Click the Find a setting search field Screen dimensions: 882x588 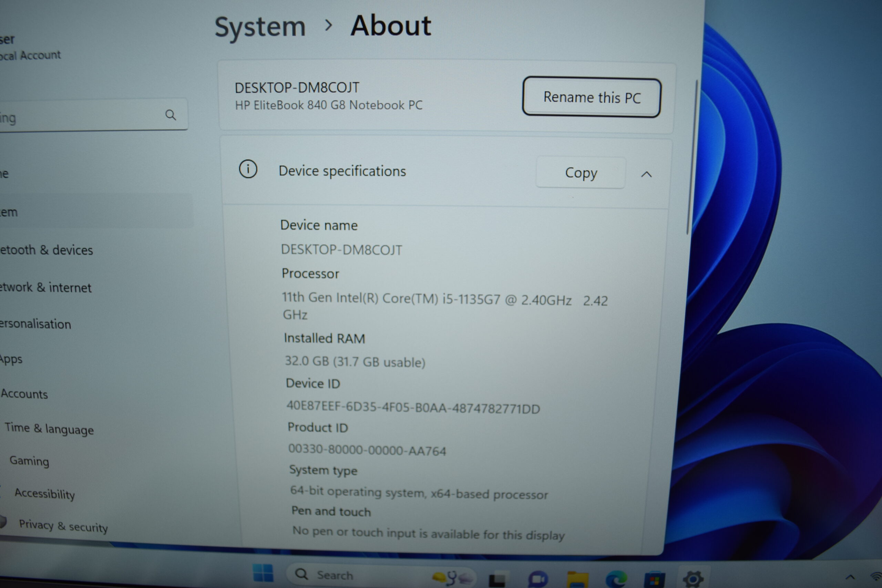click(93, 115)
